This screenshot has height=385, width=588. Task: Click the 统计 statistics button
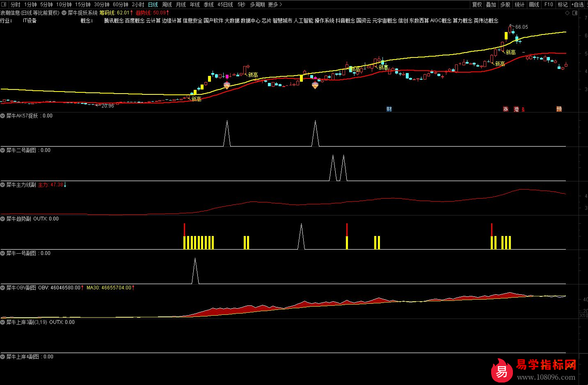click(x=519, y=5)
